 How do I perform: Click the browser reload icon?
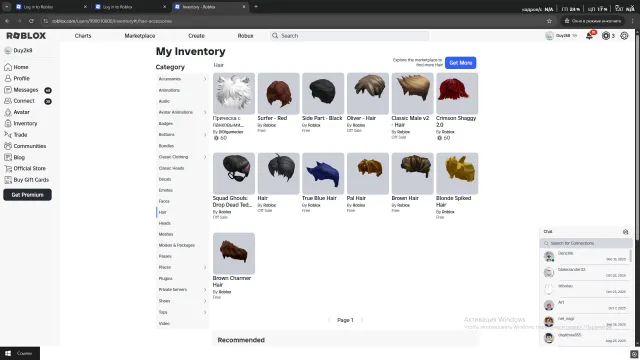[31, 21]
